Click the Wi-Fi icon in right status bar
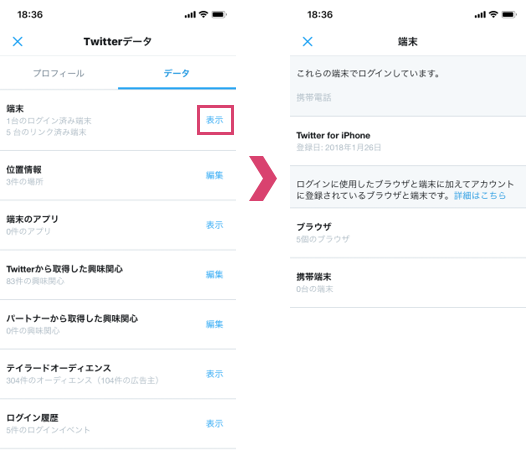 (x=493, y=14)
